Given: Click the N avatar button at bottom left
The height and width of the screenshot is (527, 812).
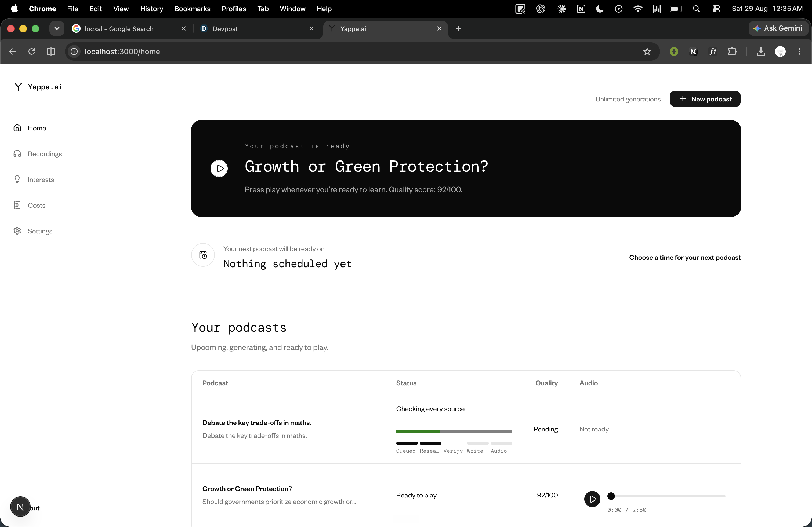Looking at the screenshot, I should [20, 507].
